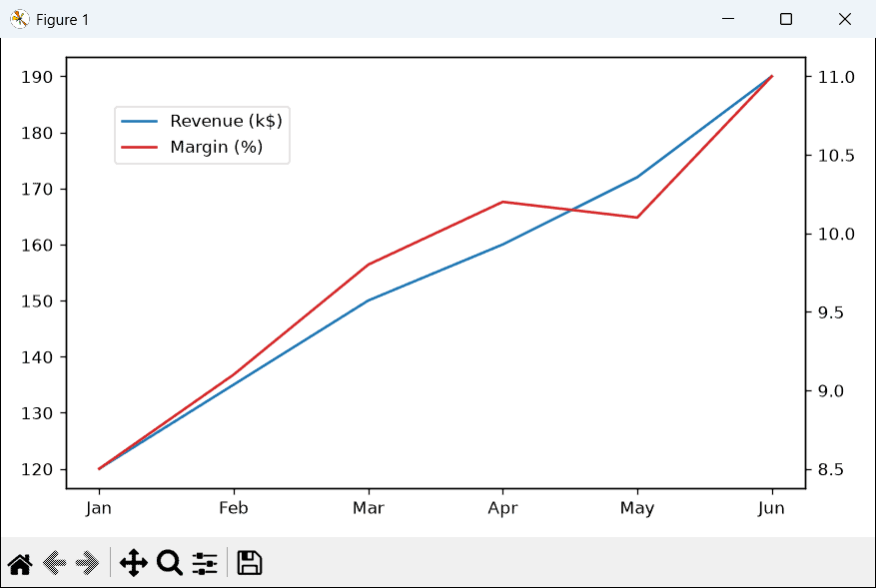Image resolution: width=876 pixels, height=588 pixels.
Task: Go back to previous view arrow
Action: click(55, 563)
